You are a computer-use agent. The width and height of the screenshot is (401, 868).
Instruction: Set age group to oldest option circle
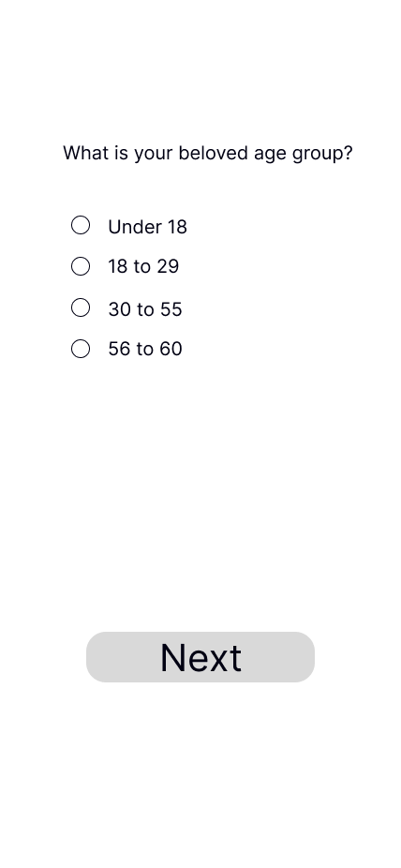81,349
